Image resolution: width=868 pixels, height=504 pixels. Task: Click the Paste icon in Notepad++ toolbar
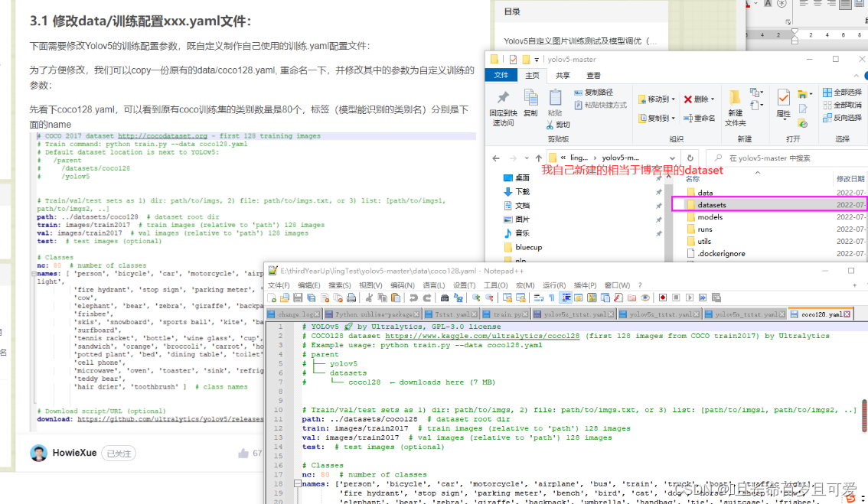point(396,298)
